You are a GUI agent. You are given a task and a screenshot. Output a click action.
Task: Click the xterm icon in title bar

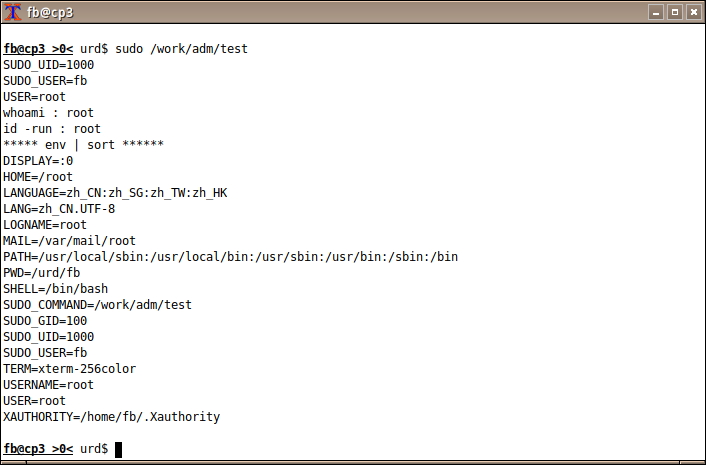click(13, 12)
